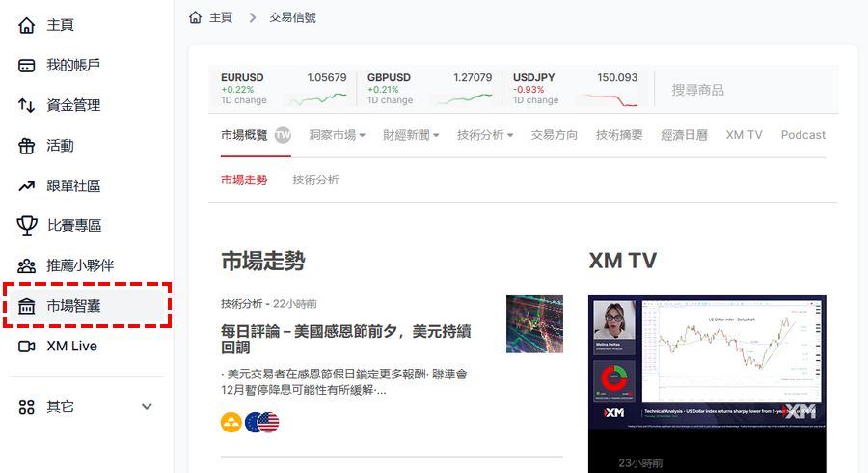Click the gold bars asset icon

click(x=231, y=423)
